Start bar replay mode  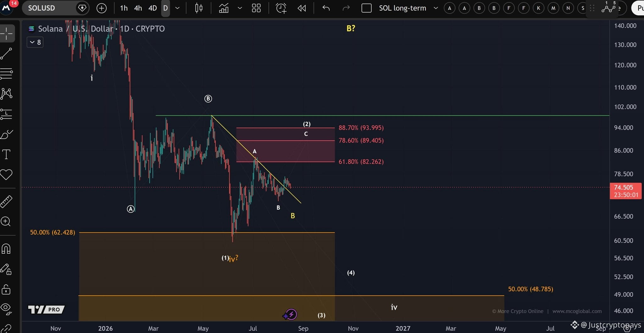pos(302,8)
